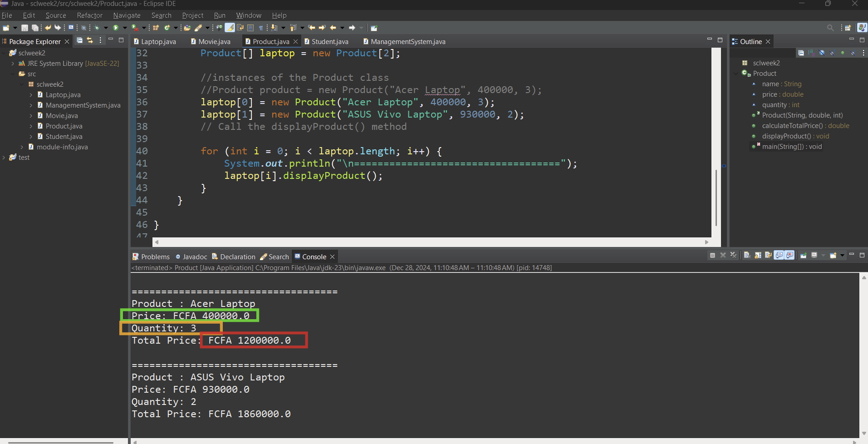Click the Back navigation arrow icon
Screen dimensions: 868x444
(333, 28)
